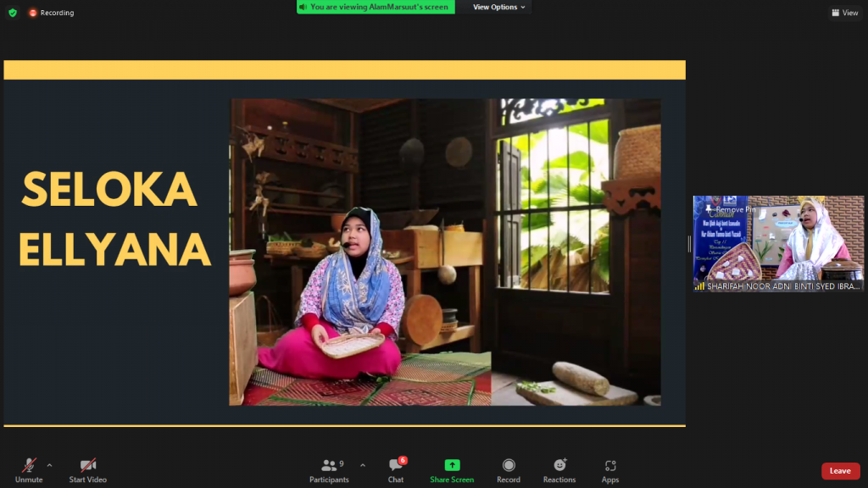The image size is (868, 488).
Task: Expand the audio settings chevron beside Unmute
Action: click(x=49, y=464)
